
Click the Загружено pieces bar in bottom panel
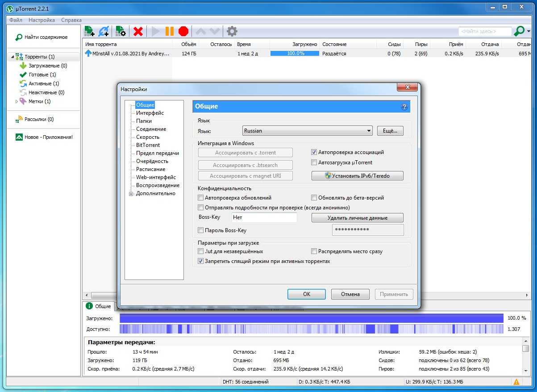pos(312,318)
